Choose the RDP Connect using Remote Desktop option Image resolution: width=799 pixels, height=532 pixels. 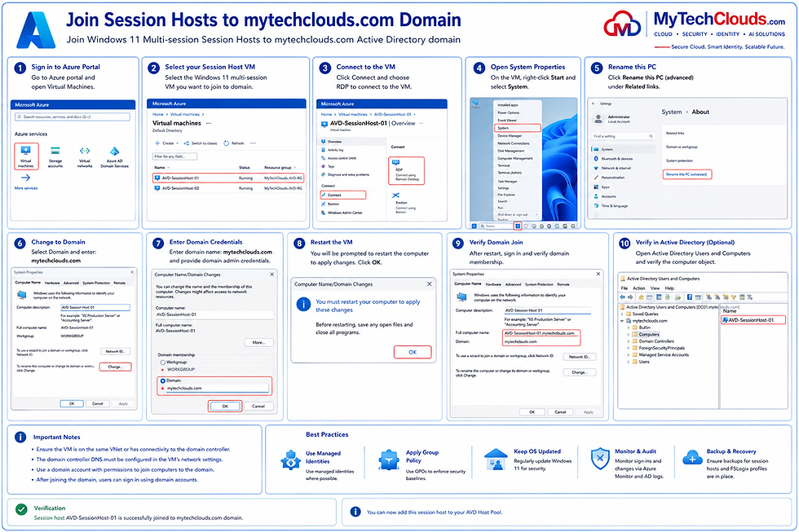(406, 171)
